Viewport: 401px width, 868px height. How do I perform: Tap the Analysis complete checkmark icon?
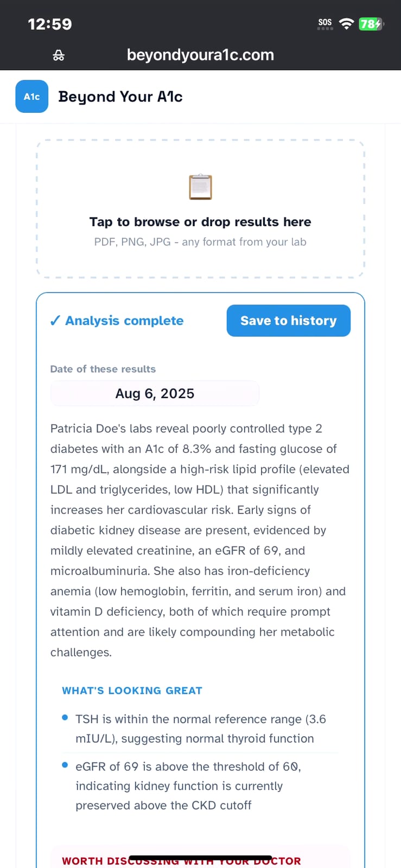point(55,321)
